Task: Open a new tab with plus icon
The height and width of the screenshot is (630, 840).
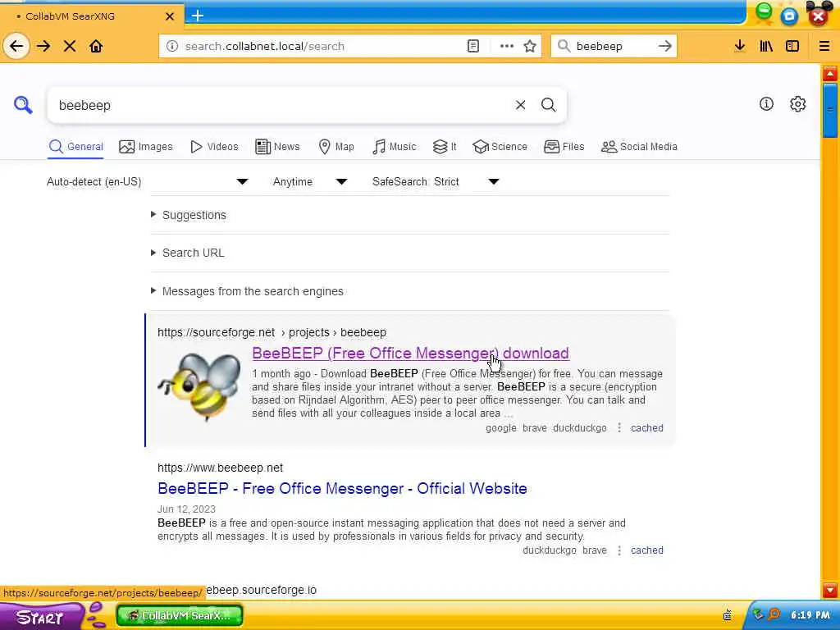Action: click(198, 16)
